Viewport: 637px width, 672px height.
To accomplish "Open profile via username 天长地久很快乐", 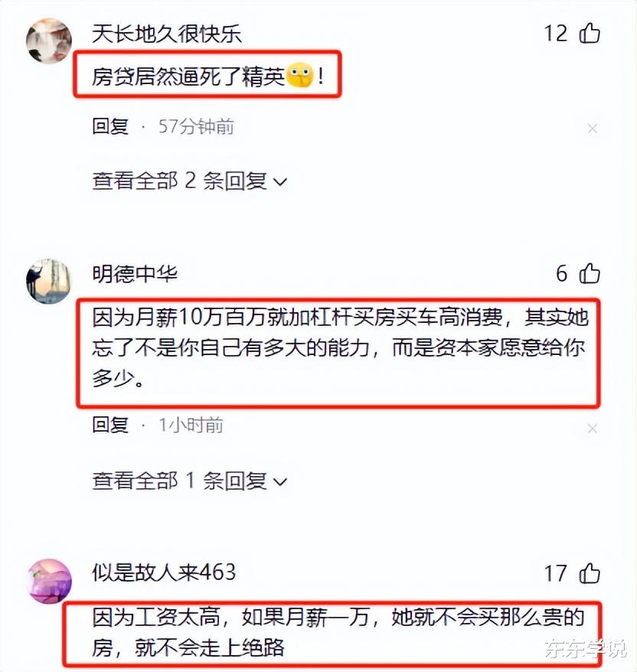I will 167,34.
